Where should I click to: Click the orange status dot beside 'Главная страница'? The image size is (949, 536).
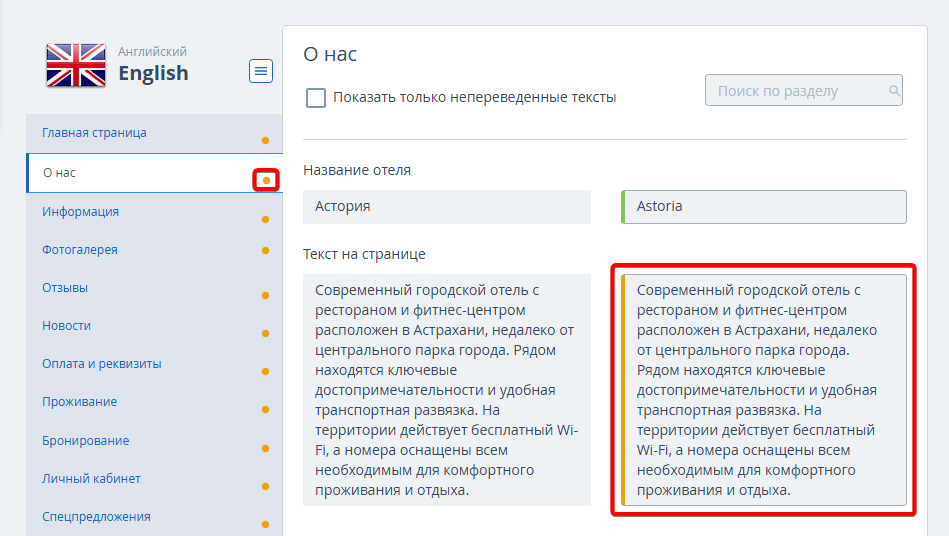click(x=265, y=140)
